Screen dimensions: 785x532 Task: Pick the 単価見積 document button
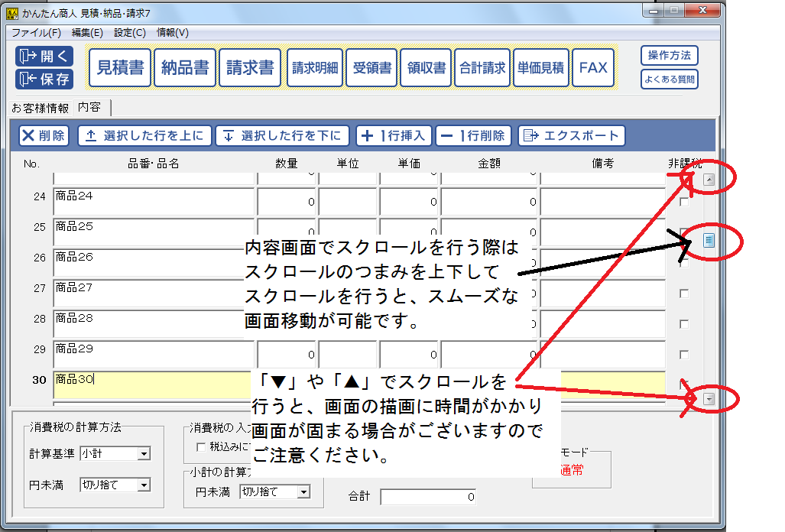point(540,67)
